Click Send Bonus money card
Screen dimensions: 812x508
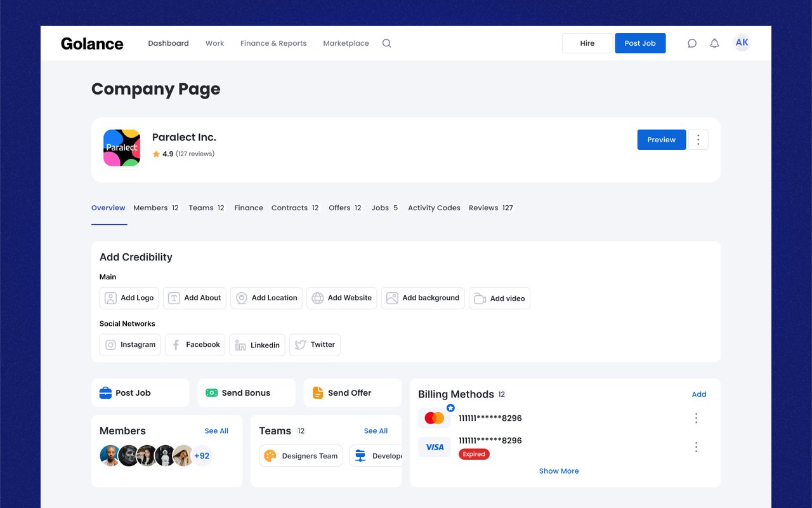(x=246, y=393)
